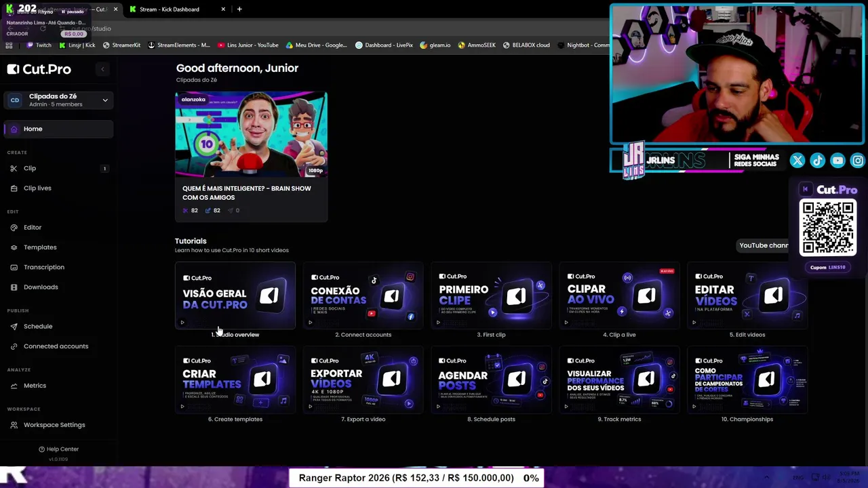Click the 'Good afternoon, Junior' greeting
The width and height of the screenshot is (868, 488).
coord(237,68)
